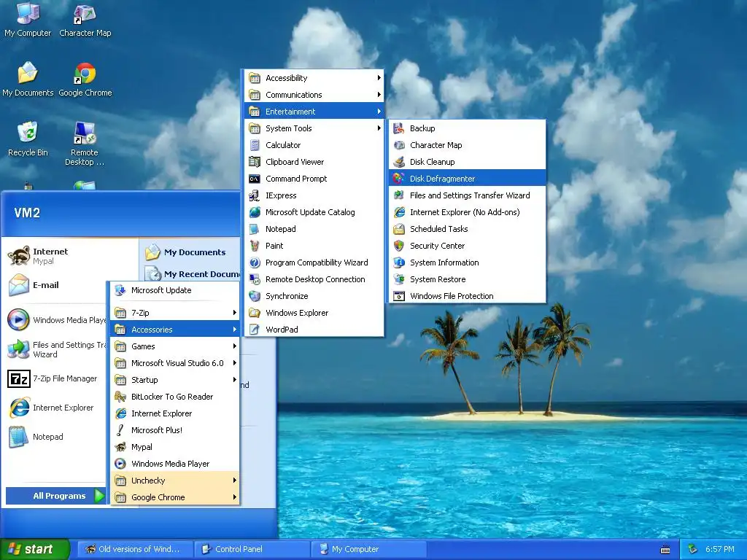
Task: Select Remote Desktop Connection menu entry
Action: point(314,279)
